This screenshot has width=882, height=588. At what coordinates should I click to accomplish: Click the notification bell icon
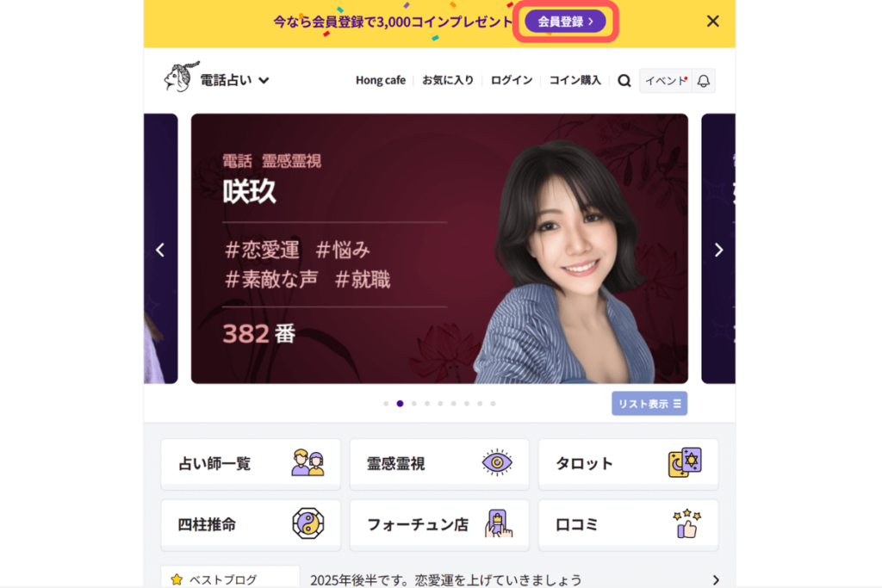(703, 81)
